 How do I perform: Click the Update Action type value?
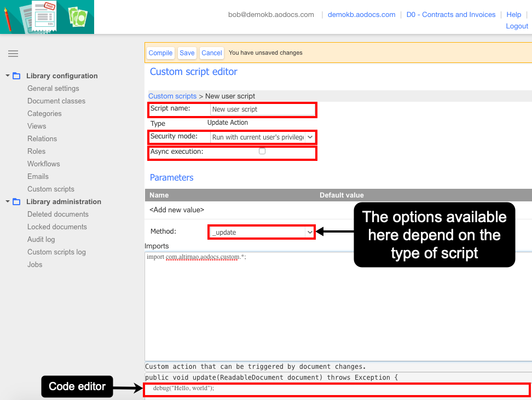[x=228, y=123]
